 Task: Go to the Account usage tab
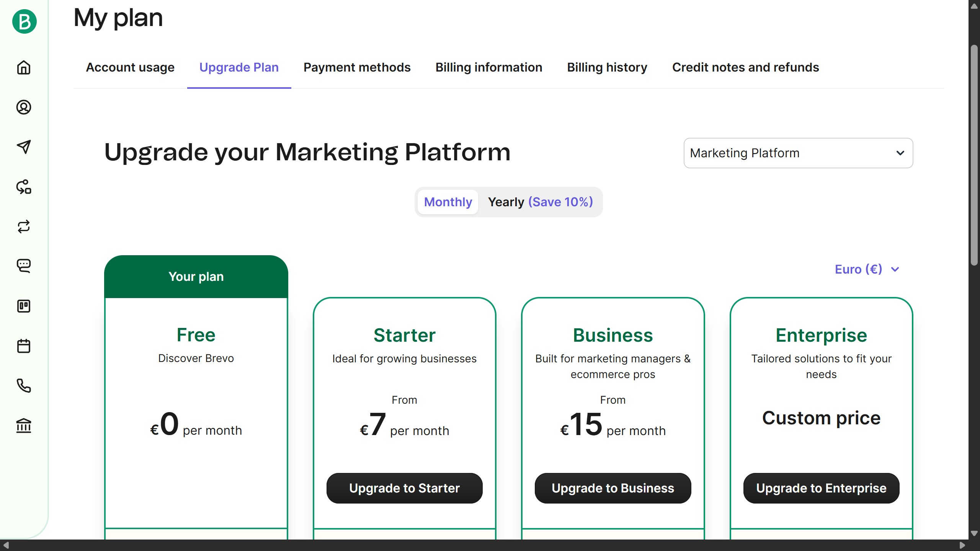point(130,67)
